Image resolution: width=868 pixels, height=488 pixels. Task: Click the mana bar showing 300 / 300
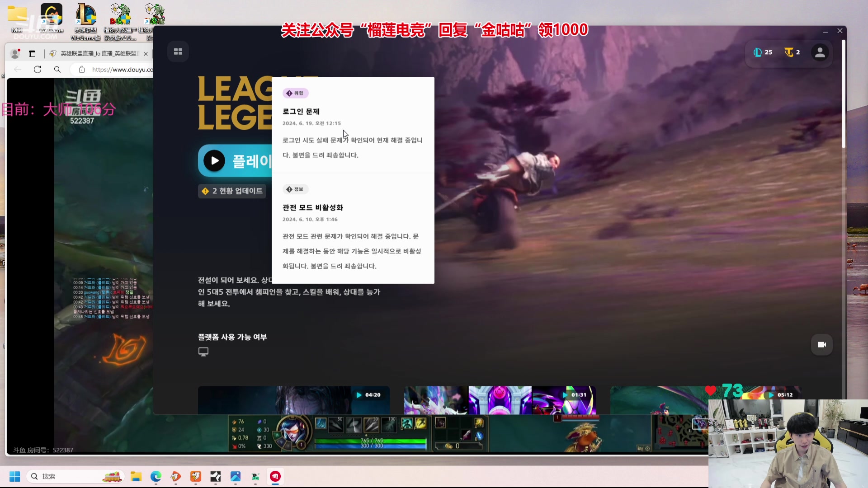[371, 446]
